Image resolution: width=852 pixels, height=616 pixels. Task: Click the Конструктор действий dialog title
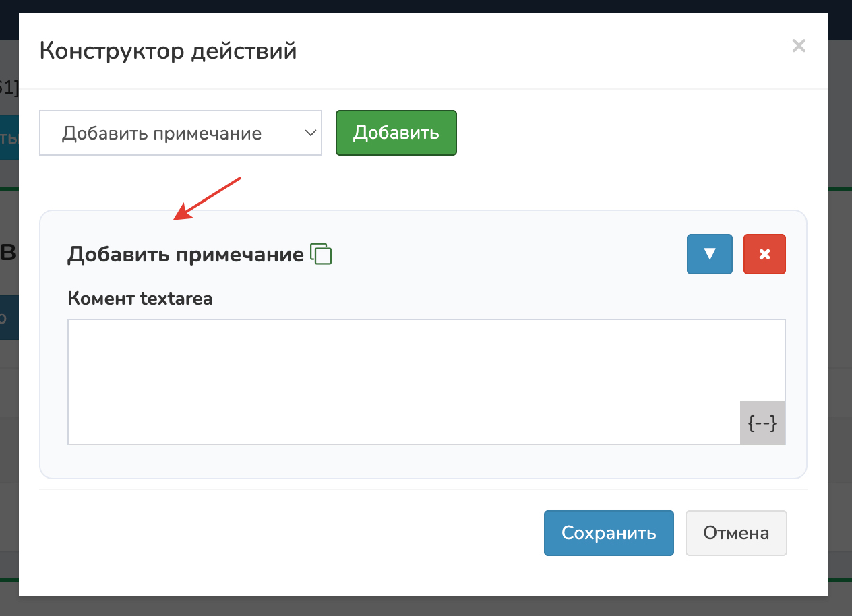(168, 51)
